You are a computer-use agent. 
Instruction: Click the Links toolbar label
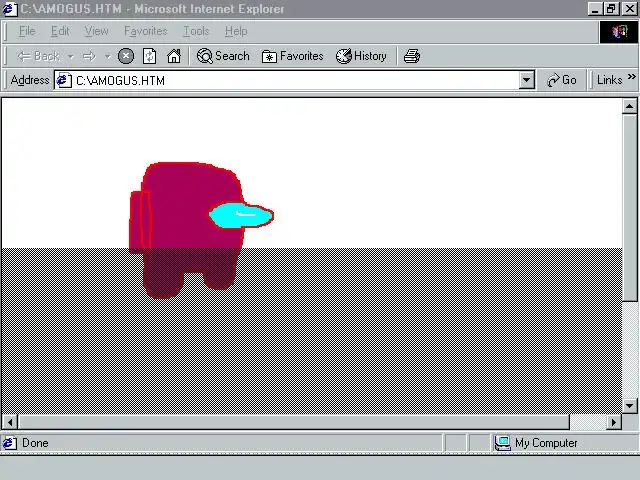tap(609, 80)
